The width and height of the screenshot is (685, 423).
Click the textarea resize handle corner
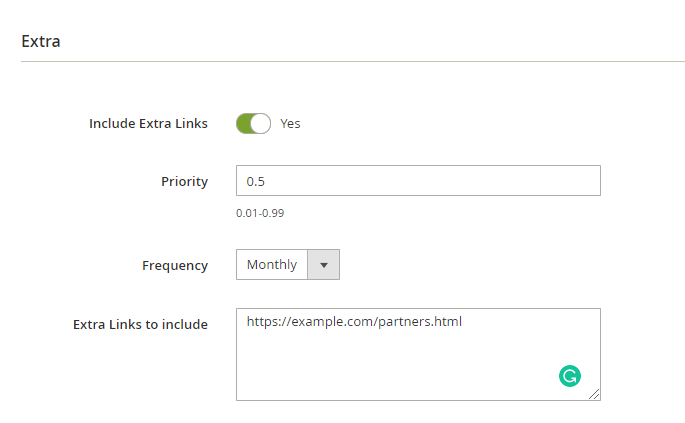coord(594,394)
